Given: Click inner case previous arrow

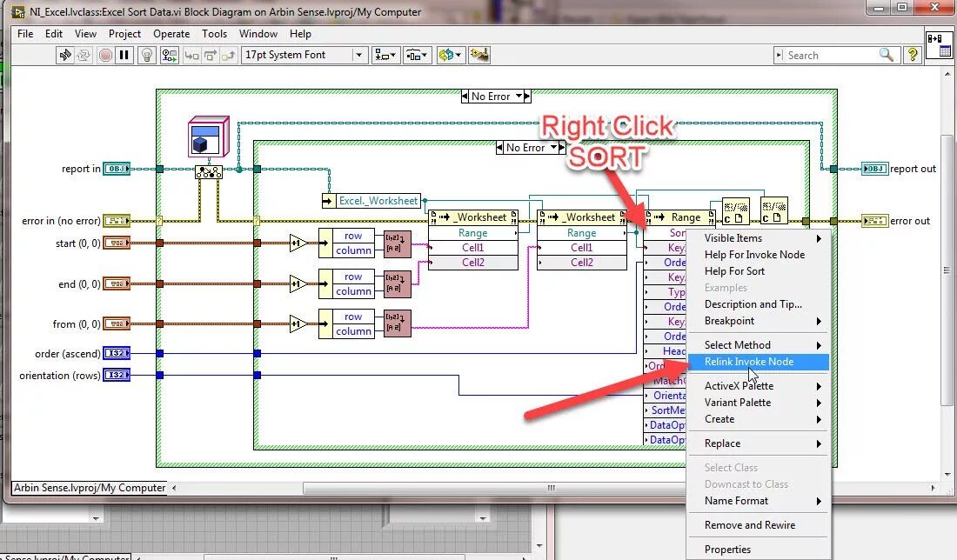Looking at the screenshot, I should coord(499,148).
